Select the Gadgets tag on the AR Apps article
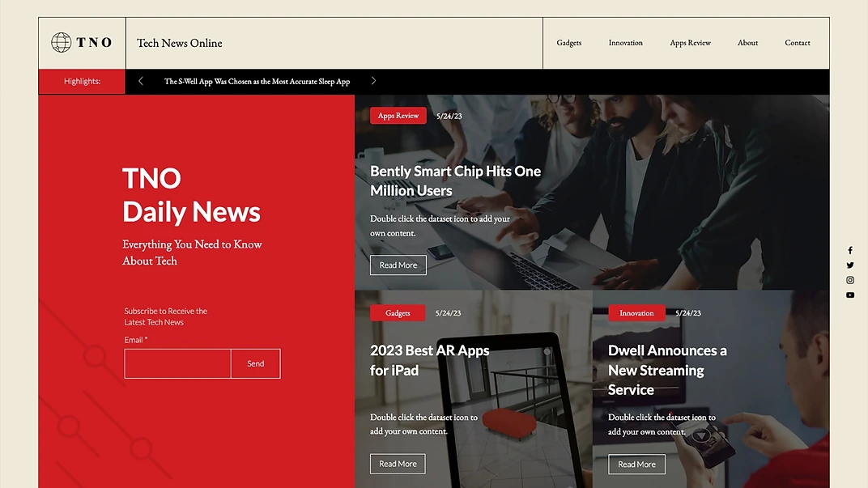868x488 pixels. [398, 312]
